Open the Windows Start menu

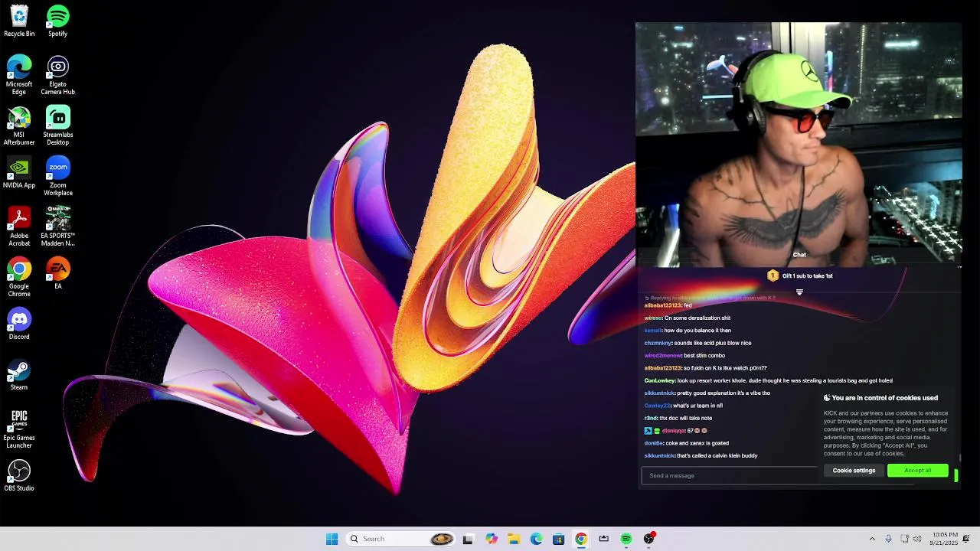pos(332,539)
